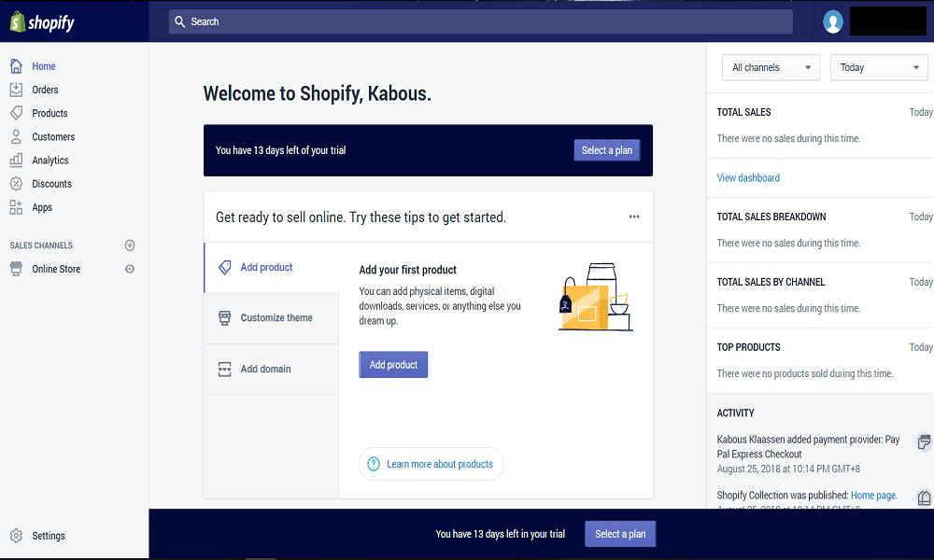Open Customers in sidebar
Viewport: 934px width, 560px height.
click(53, 136)
